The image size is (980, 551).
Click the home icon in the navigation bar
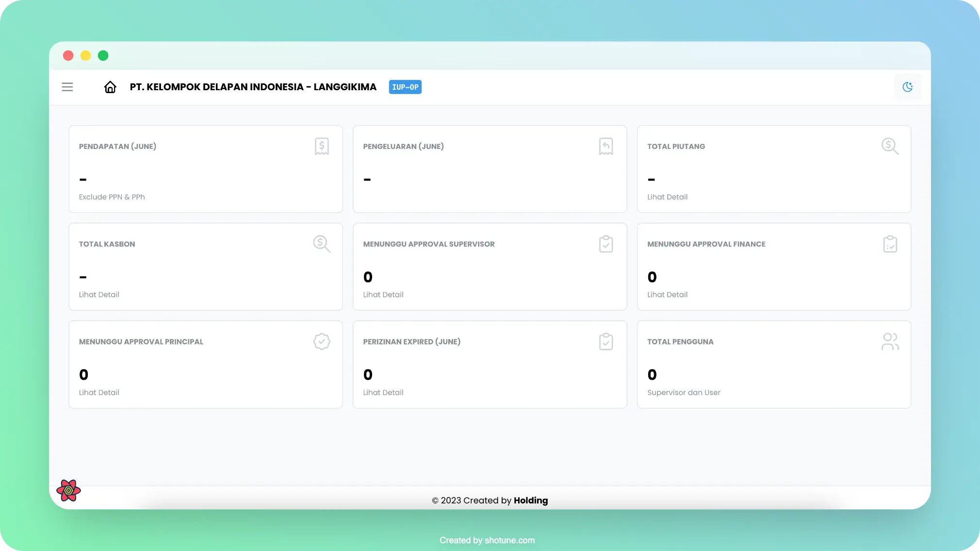click(x=110, y=86)
